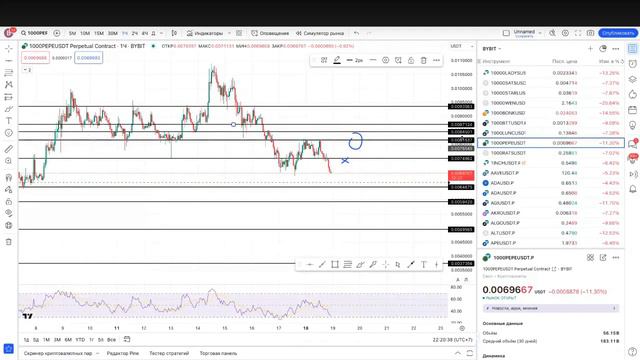The image size is (640, 360).
Task: Open the indicator templates grid icon
Action: click(239, 33)
